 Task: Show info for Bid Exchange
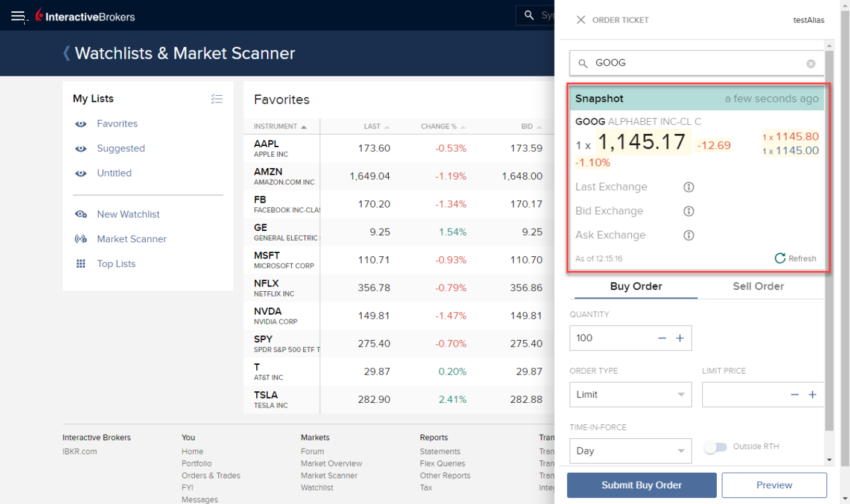pyautogui.click(x=688, y=211)
